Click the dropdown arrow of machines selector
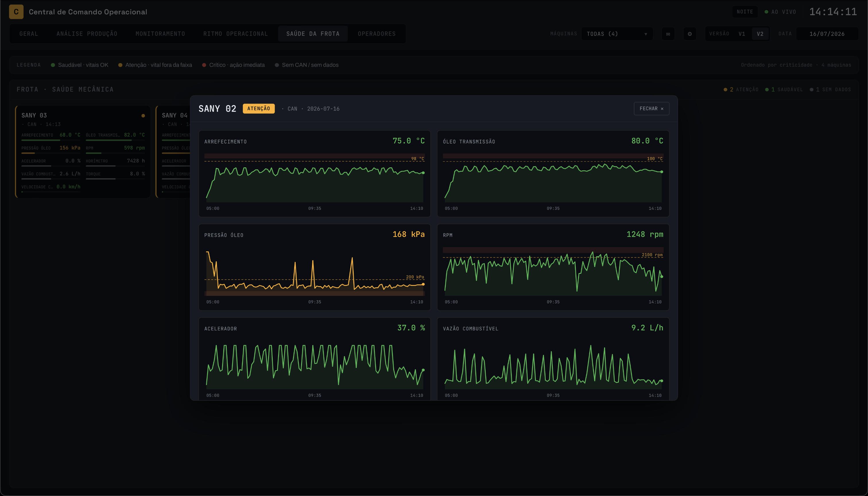Screen dimensions: 868x496 pos(646,34)
